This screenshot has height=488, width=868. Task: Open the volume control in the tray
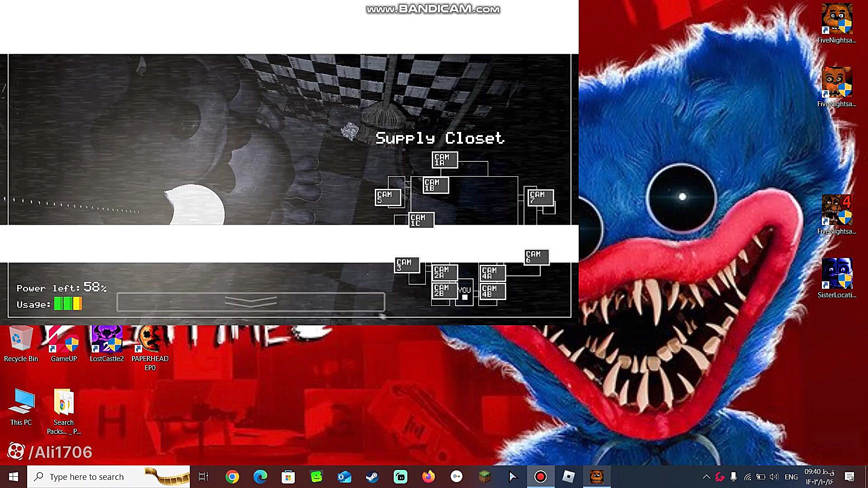coord(774,477)
